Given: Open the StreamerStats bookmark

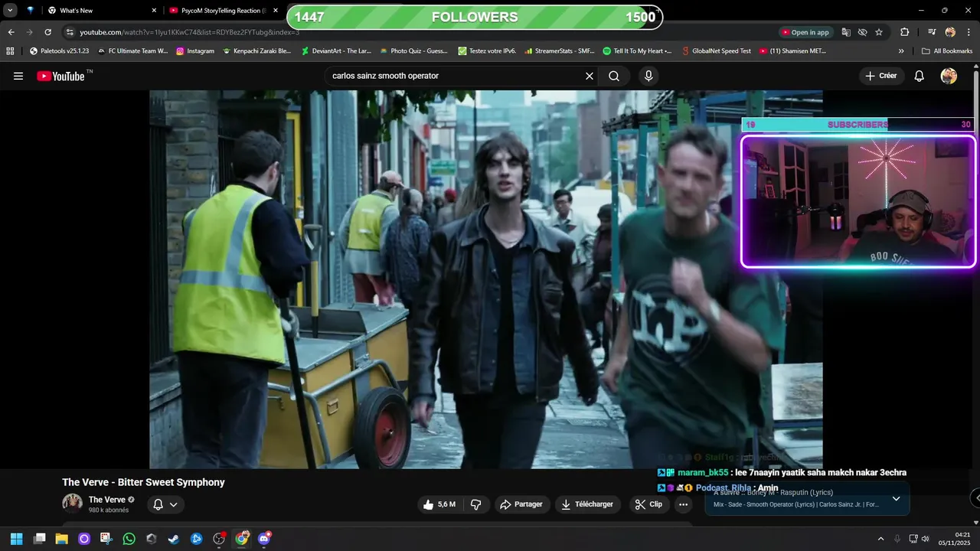Looking at the screenshot, I should pos(559,51).
